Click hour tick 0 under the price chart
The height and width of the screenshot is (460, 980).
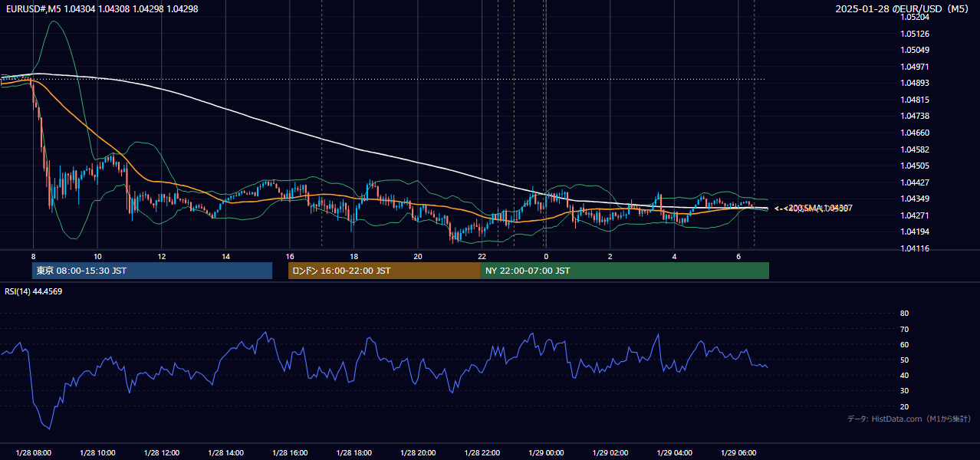[x=546, y=256]
